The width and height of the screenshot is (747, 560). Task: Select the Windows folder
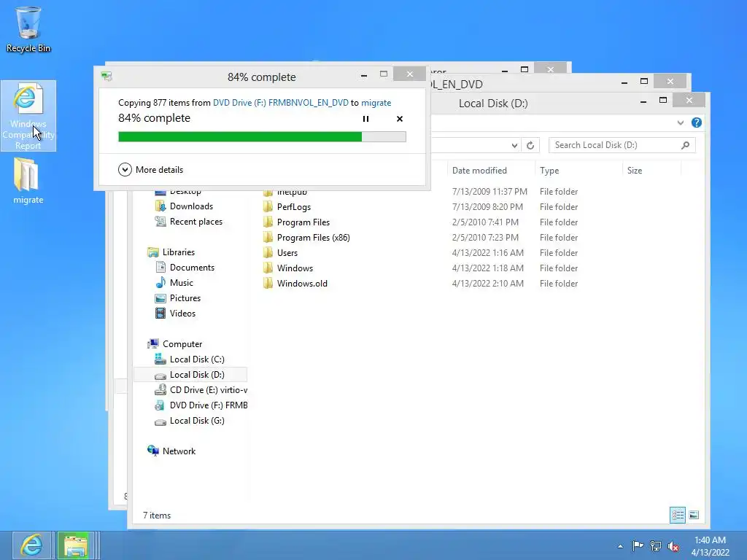[x=295, y=268]
